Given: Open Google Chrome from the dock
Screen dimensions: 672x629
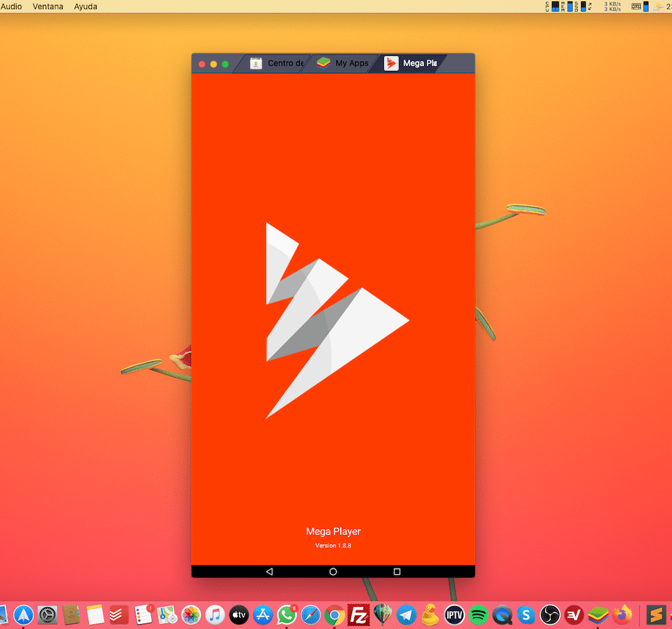Looking at the screenshot, I should (x=335, y=614).
